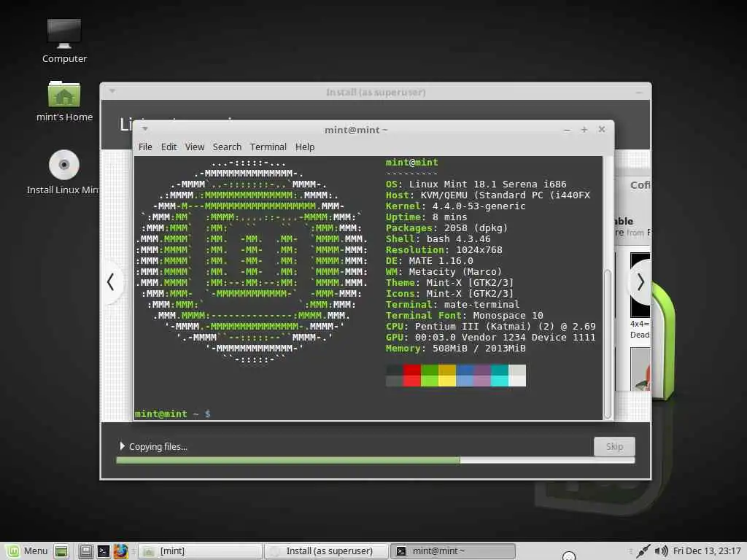Click the Install (as superuser) title bar
This screenshot has width=747, height=560.
tap(376, 92)
